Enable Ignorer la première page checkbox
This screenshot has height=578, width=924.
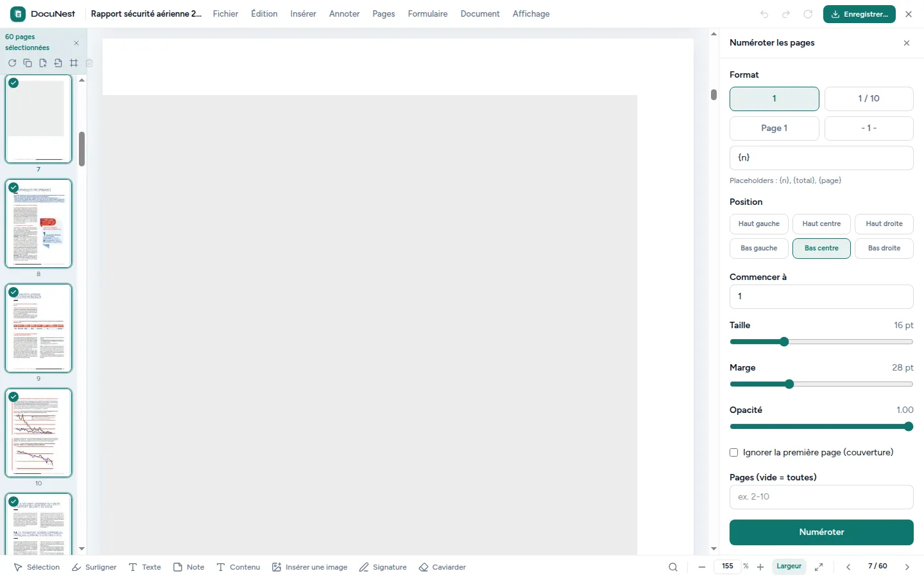(x=734, y=453)
